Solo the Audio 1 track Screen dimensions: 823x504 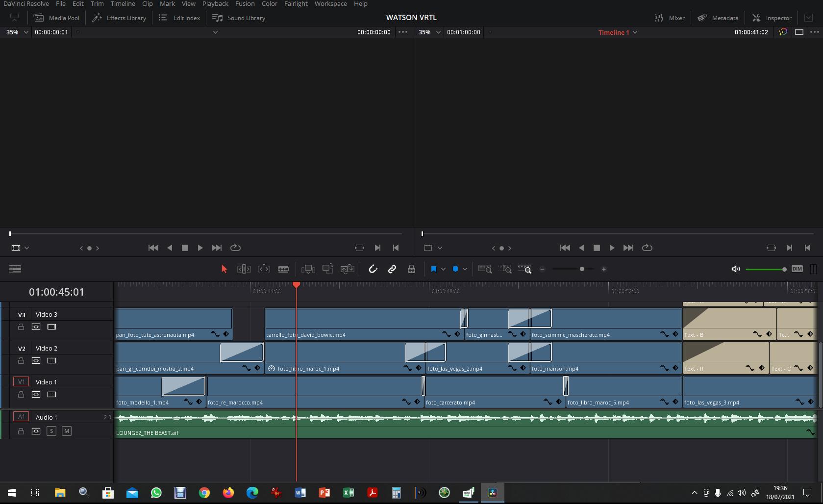click(x=51, y=431)
